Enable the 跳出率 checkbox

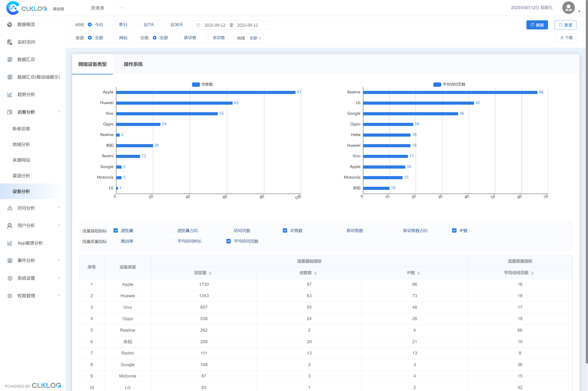(116, 241)
